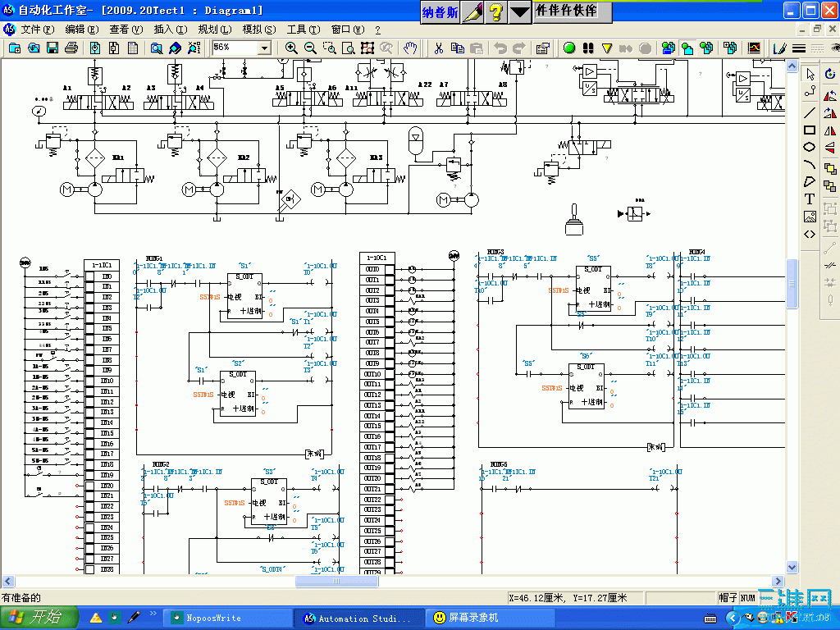Click the step-by-step footprints simulation icon
This screenshot has width=840, height=630.
pos(588,48)
